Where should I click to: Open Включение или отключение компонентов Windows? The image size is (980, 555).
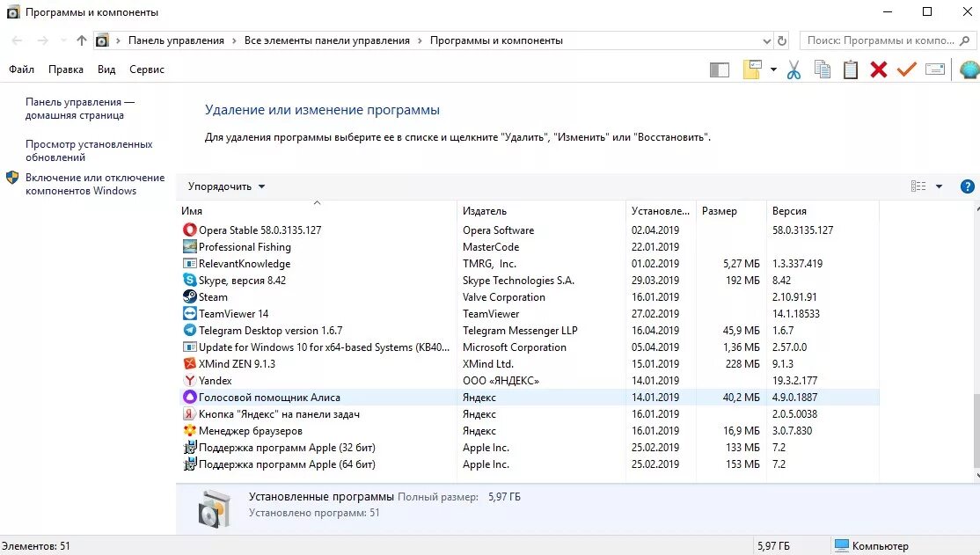pos(95,185)
